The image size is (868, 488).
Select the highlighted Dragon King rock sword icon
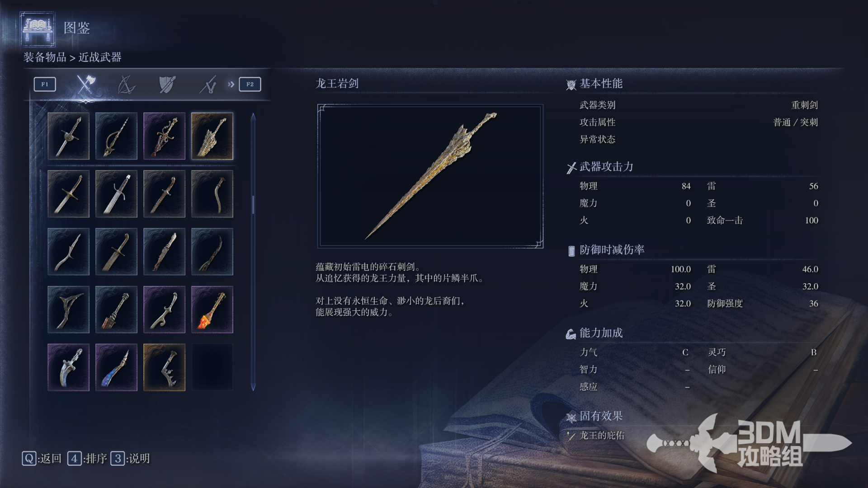pyautogui.click(x=212, y=136)
